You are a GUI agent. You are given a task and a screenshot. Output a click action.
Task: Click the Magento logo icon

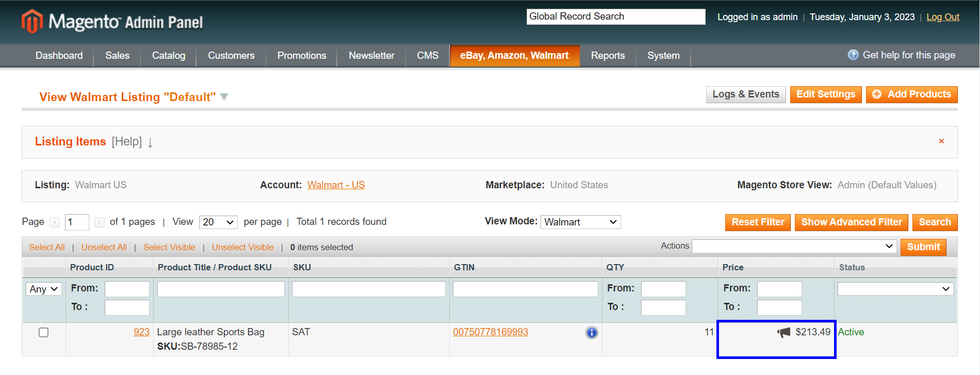(32, 22)
